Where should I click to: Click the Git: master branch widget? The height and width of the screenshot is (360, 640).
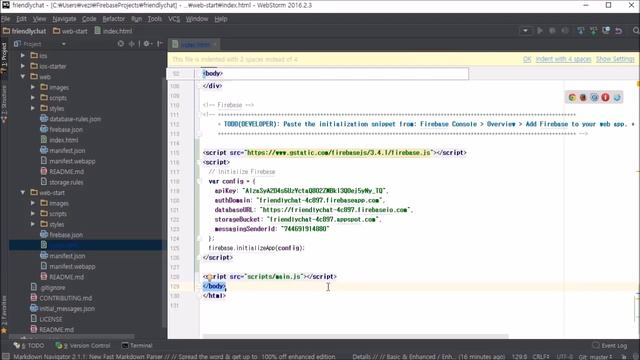point(595,357)
